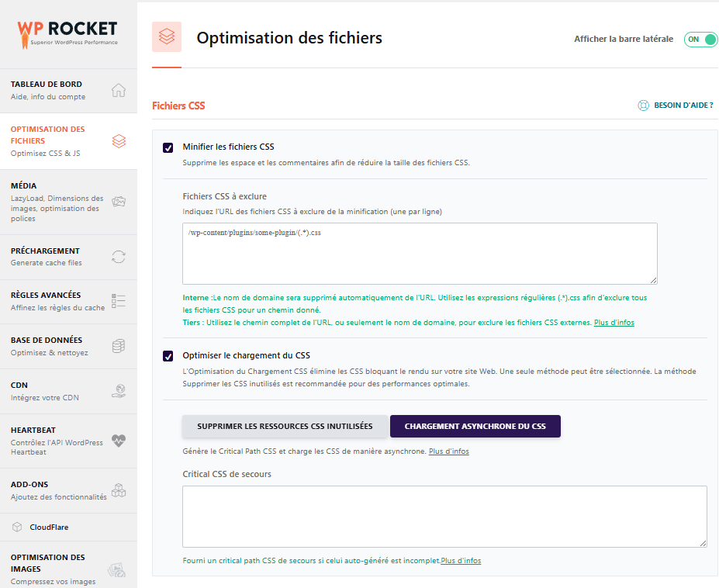Open the Add-ons section
This screenshot has height=588, width=719.
(68, 490)
